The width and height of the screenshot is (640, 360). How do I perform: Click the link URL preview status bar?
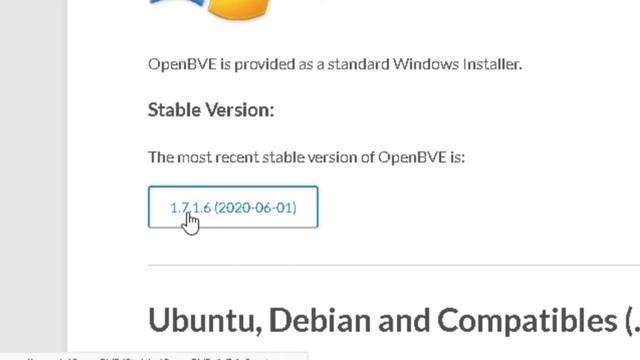pos(154,357)
